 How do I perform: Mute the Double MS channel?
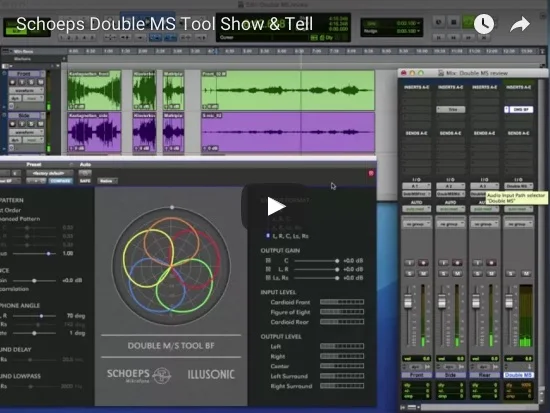[526, 273]
